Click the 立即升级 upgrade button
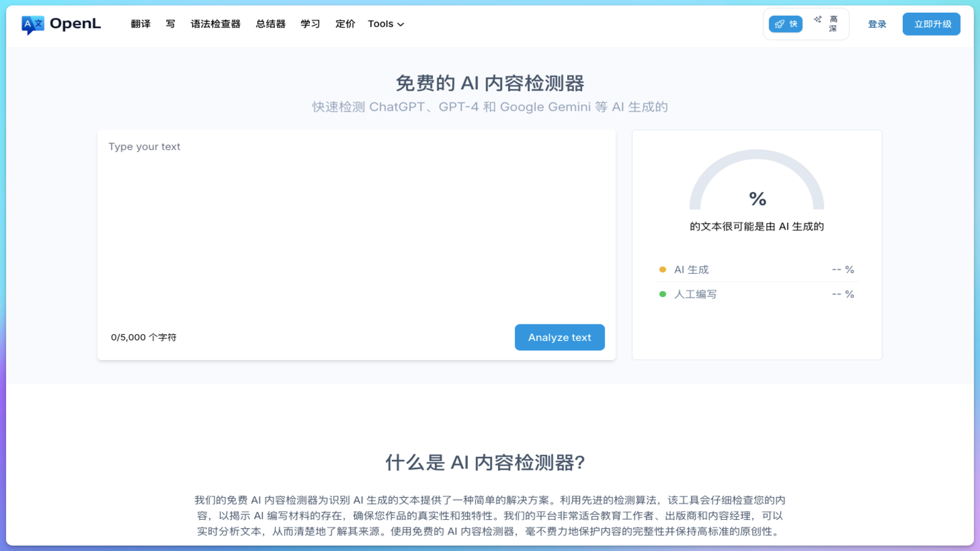The width and height of the screenshot is (980, 551). coord(930,24)
